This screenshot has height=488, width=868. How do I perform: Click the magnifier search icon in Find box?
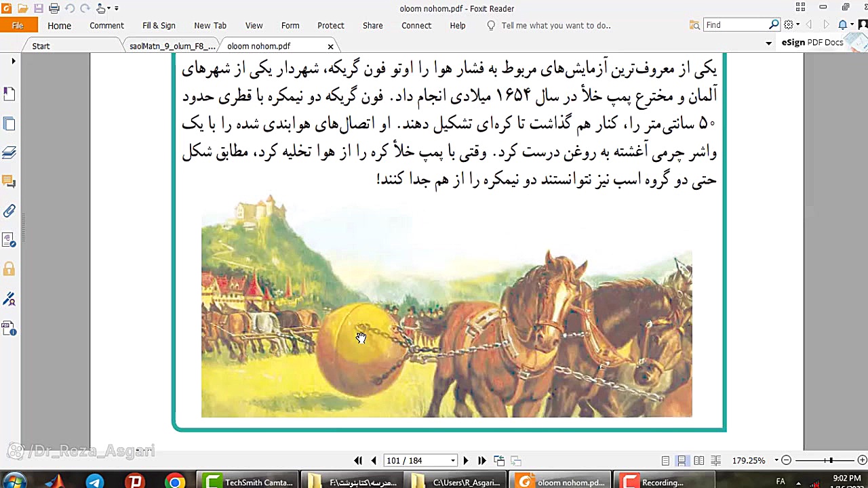pos(774,25)
